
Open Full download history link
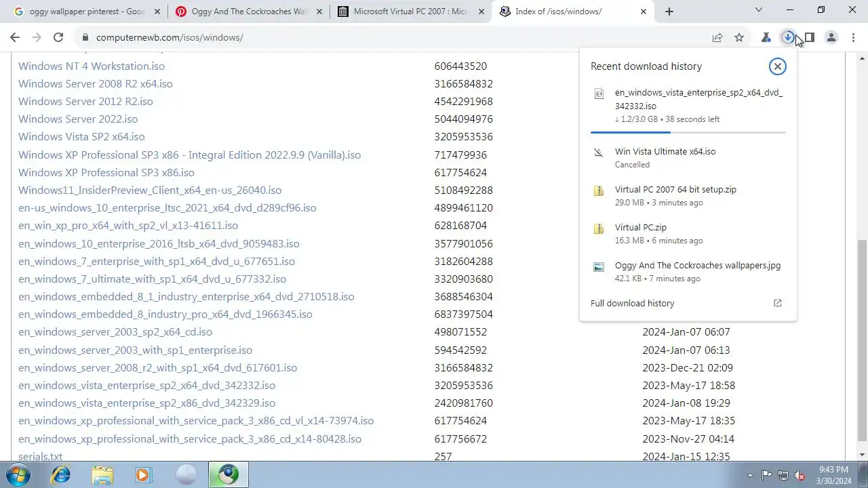coord(632,303)
